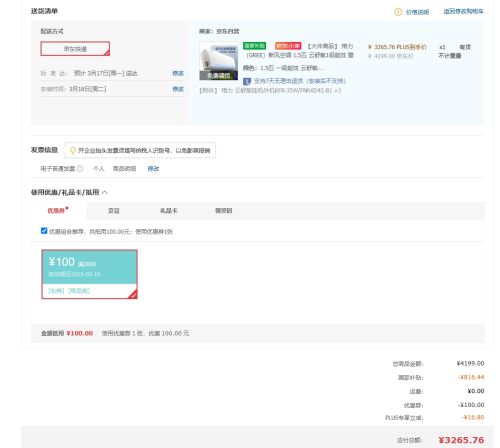Select the 京东快递 delivery method button

tap(75, 49)
